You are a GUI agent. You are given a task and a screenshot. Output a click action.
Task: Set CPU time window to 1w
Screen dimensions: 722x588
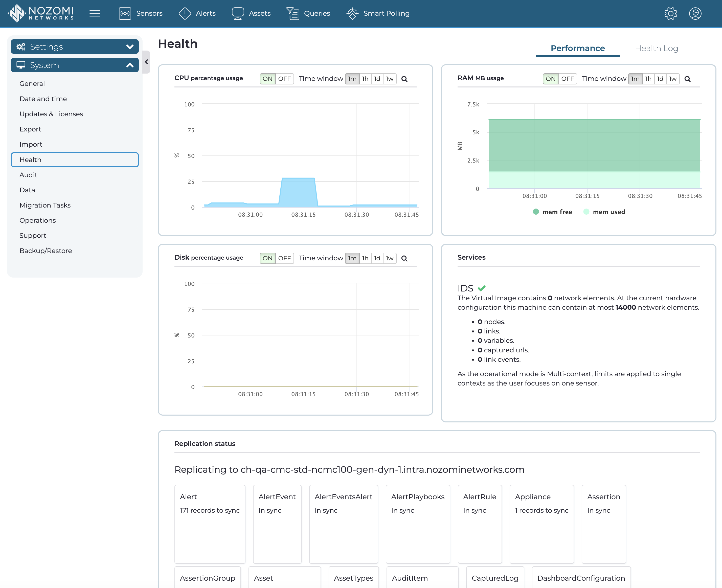coord(390,79)
